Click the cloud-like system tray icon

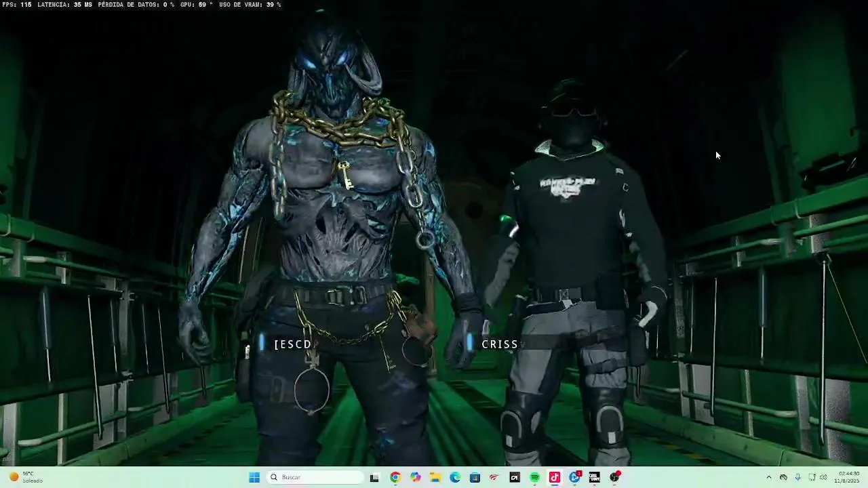coord(783,477)
